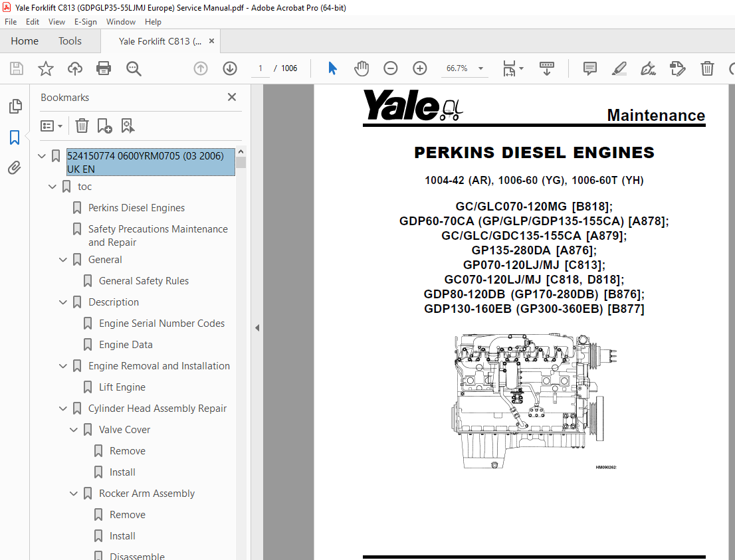Viewport: 735px width, 560px height.
Task: Collapse the Valve Cover node
Action: click(74, 430)
